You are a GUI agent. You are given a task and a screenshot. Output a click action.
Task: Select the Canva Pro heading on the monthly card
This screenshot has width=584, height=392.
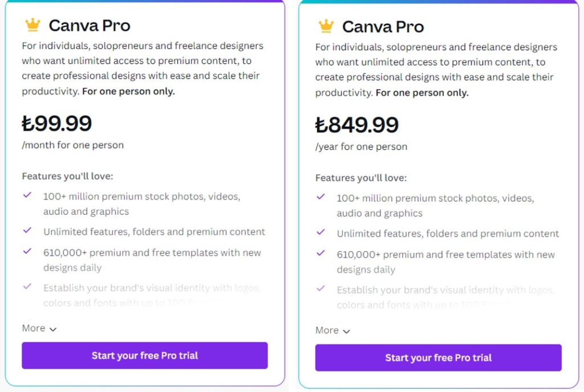click(90, 25)
